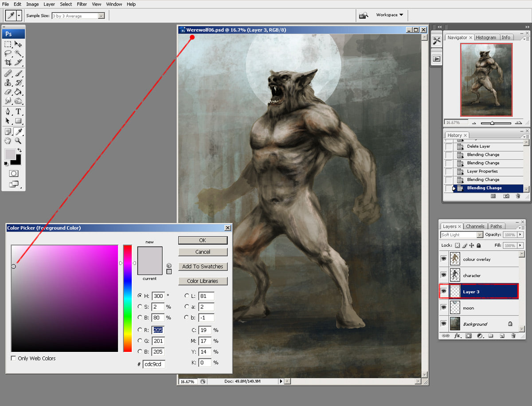Open the layer style fx menu

pos(458,336)
